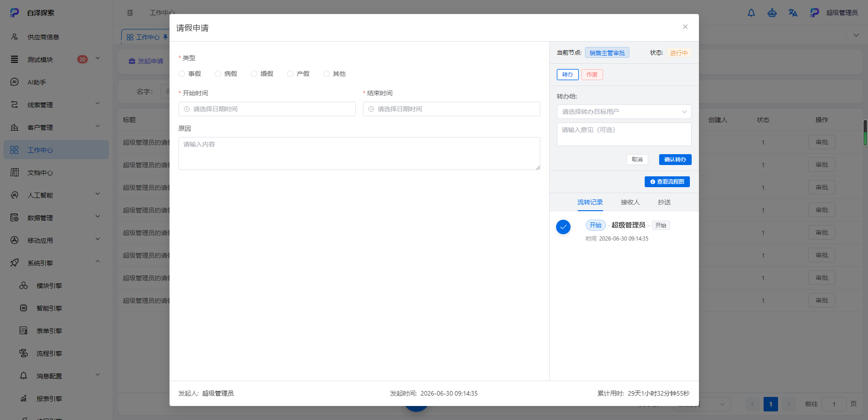
Task: Click the sidebar collapse icon
Action: 130,13
